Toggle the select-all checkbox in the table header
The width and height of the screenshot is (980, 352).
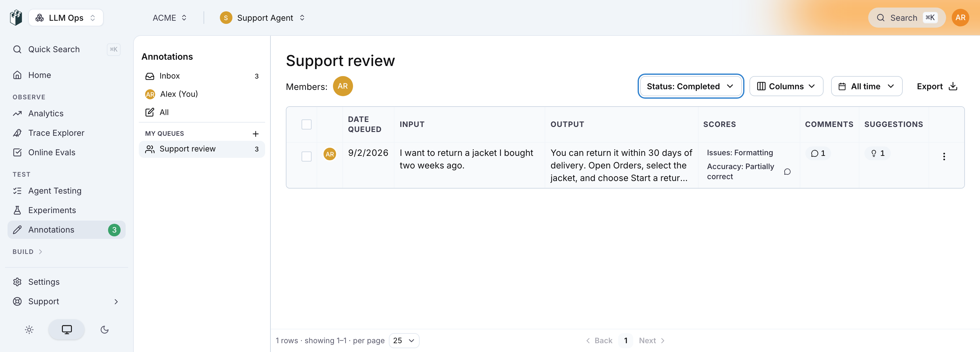pyautogui.click(x=306, y=124)
